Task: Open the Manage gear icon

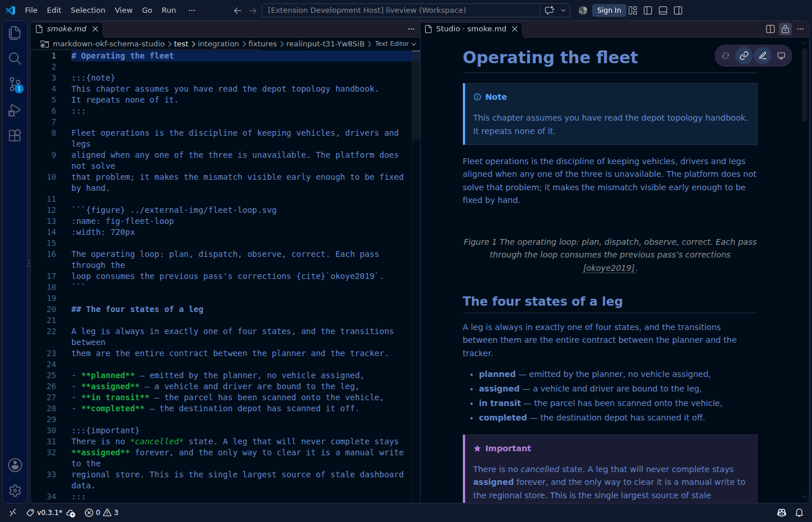Action: click(x=15, y=491)
